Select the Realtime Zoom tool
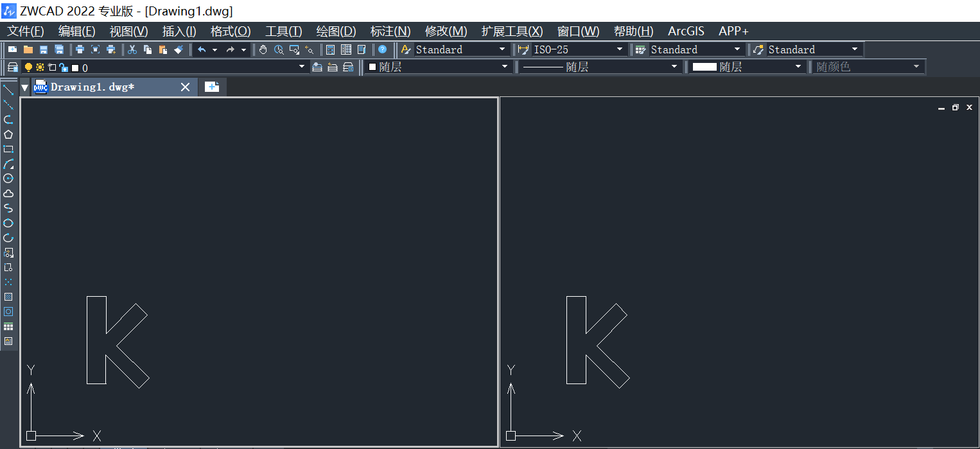 pos(279,49)
